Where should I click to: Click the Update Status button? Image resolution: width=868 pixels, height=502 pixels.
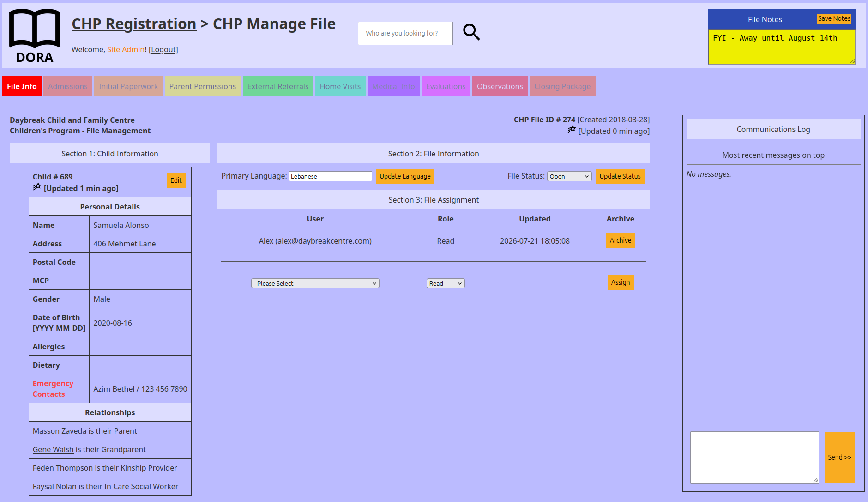point(620,176)
